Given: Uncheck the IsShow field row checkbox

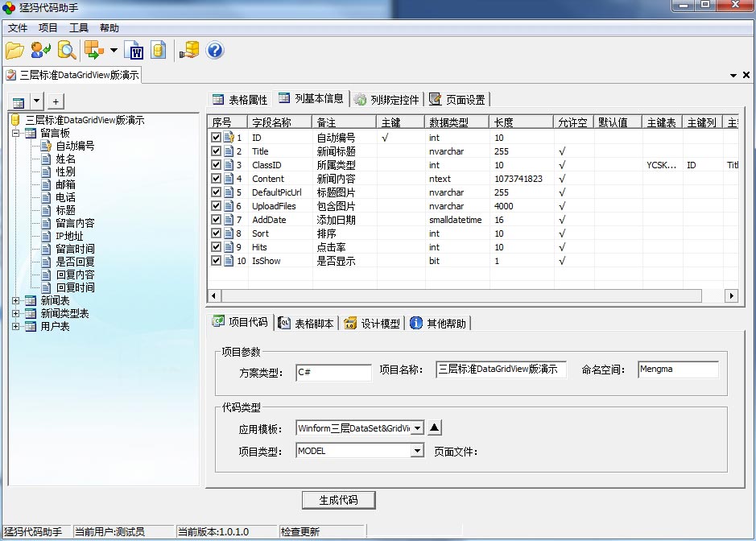Looking at the screenshot, I should 216,261.
